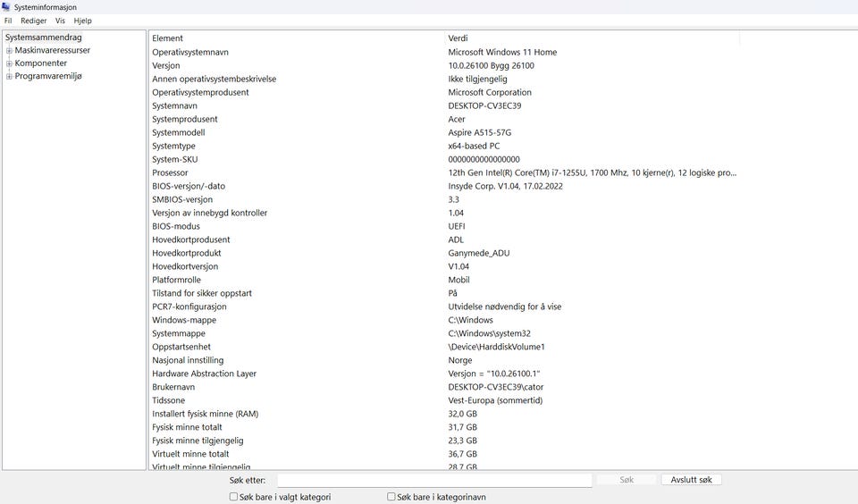The image size is (858, 504).
Task: Select the Komponenter tree item
Action: pyautogui.click(x=41, y=63)
